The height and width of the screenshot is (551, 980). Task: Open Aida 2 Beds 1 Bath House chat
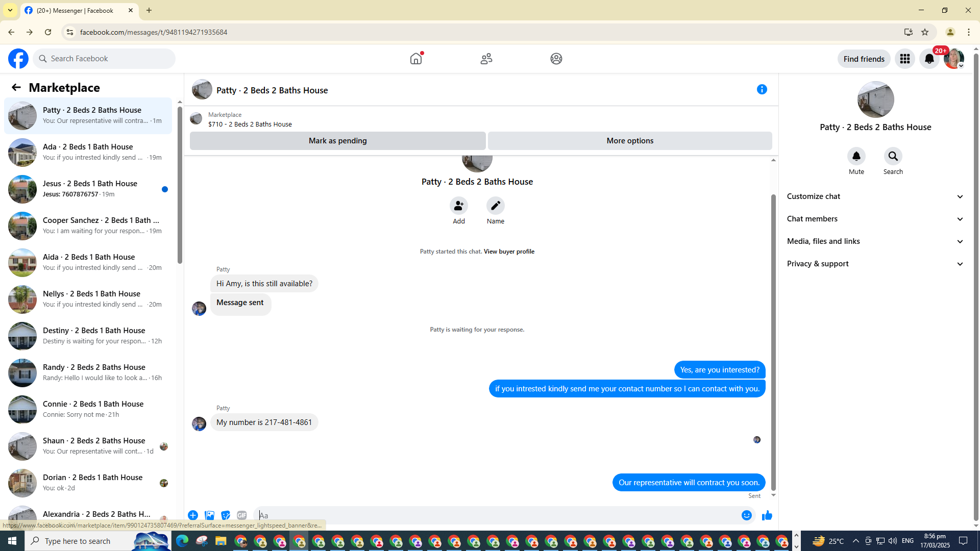coord(88,263)
